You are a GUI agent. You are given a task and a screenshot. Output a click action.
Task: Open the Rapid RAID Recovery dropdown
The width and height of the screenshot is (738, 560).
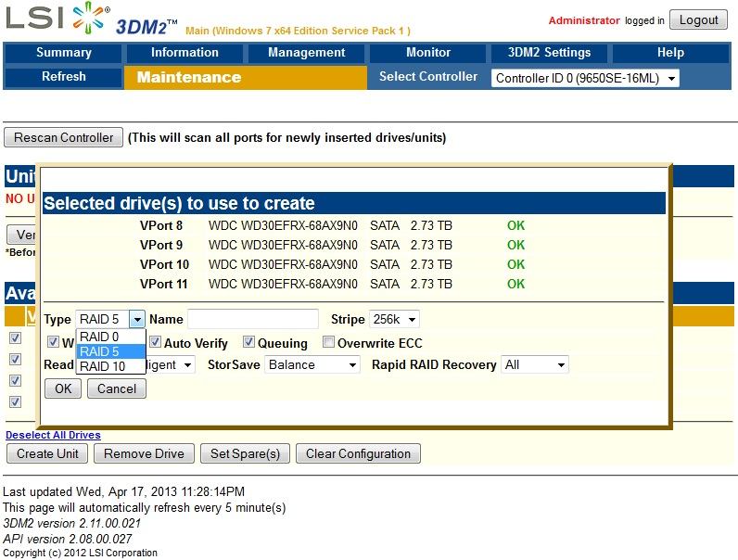pos(535,364)
